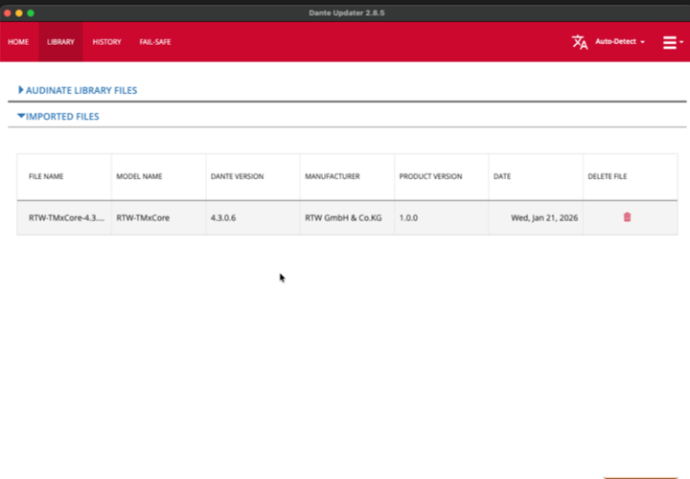Click the Model Name column header
The height and width of the screenshot is (479, 690).
click(x=139, y=176)
